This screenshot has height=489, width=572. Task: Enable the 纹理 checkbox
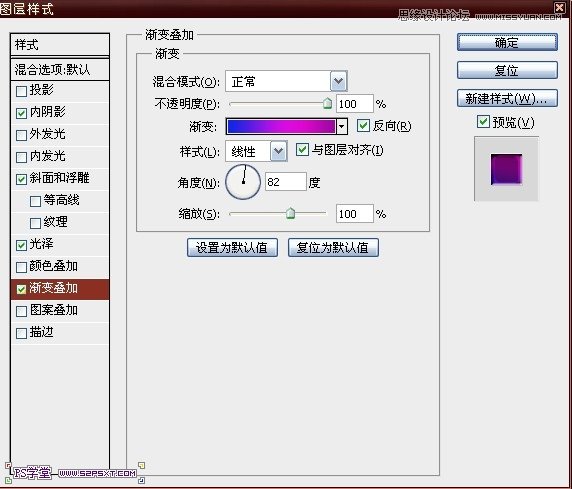coord(35,223)
